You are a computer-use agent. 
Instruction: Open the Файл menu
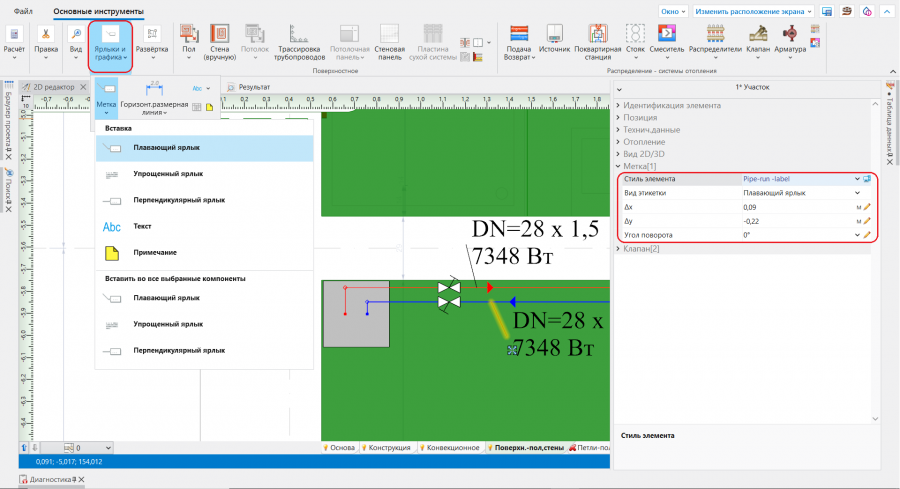coord(23,11)
